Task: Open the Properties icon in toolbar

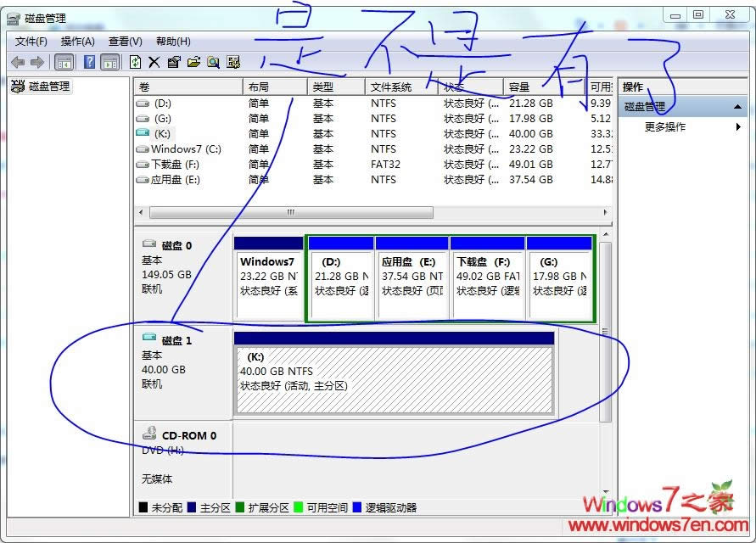Action: (175, 61)
